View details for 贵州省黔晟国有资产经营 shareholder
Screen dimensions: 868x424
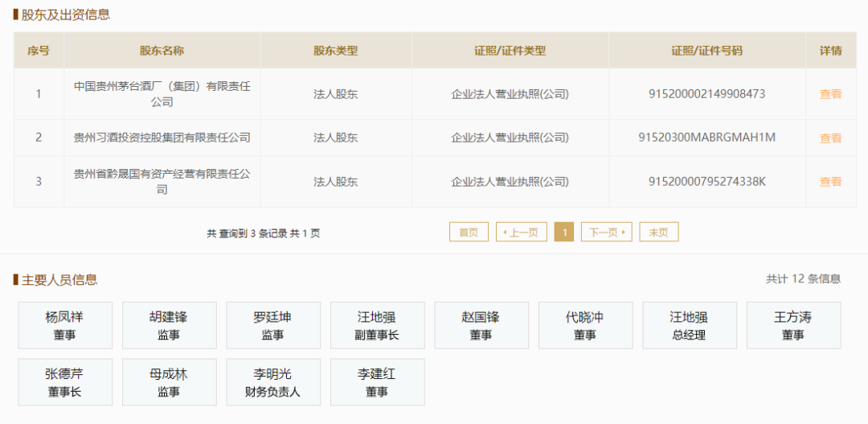tap(830, 182)
